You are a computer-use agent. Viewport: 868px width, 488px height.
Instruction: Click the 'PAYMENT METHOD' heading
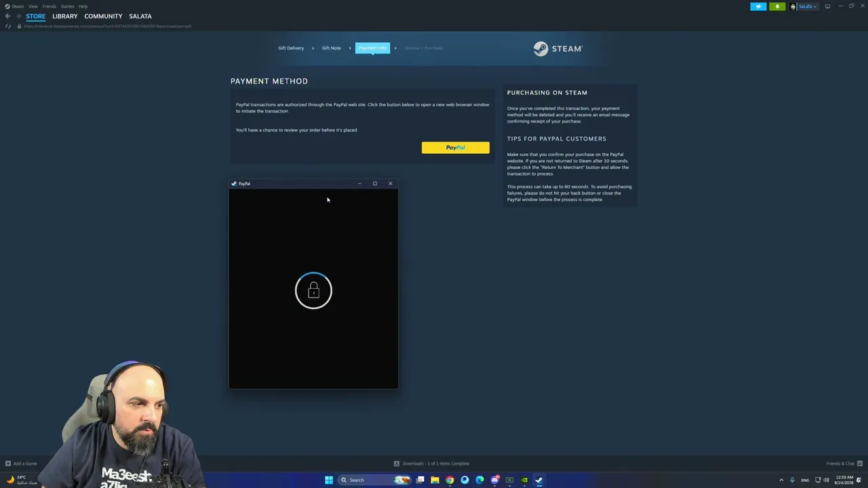tap(269, 81)
